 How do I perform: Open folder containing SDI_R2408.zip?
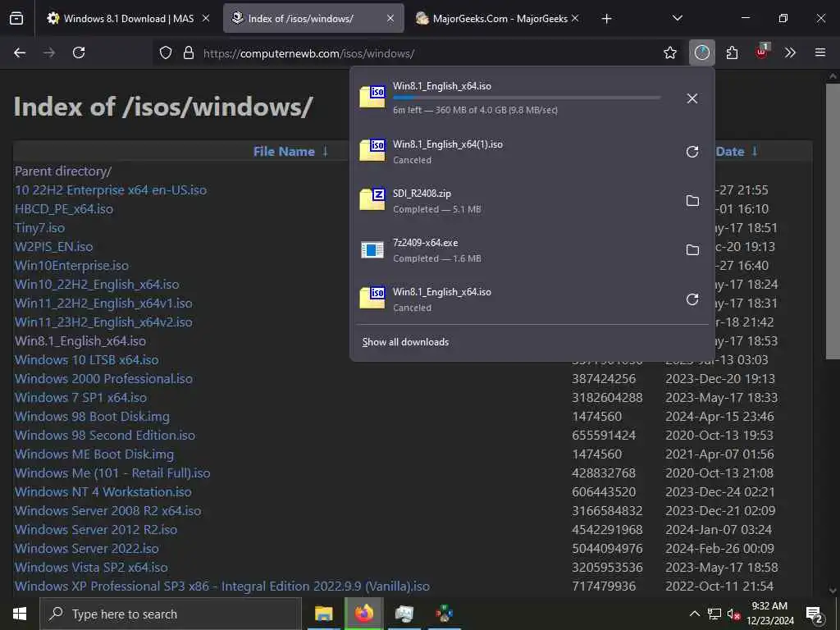point(692,200)
